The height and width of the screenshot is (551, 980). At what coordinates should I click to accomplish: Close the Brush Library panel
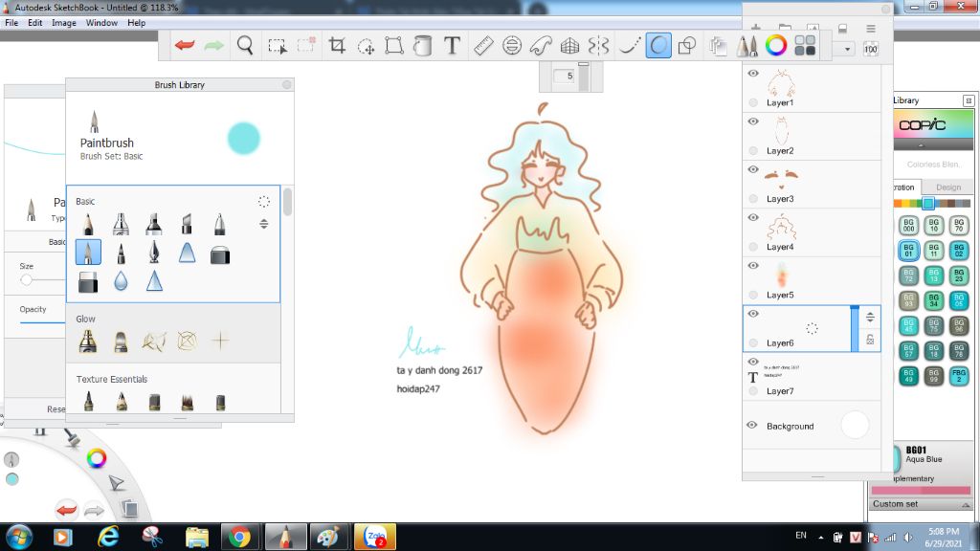[x=287, y=84]
